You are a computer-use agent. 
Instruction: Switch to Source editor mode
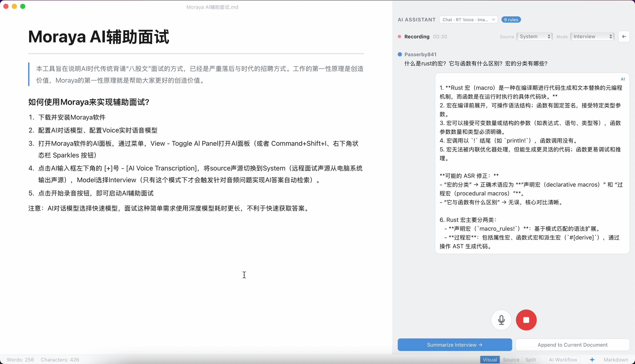[x=511, y=360]
